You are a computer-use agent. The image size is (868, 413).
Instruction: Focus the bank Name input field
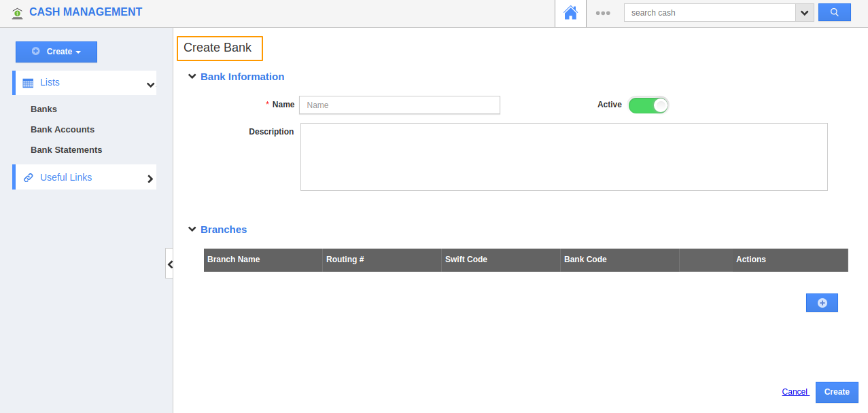click(399, 105)
